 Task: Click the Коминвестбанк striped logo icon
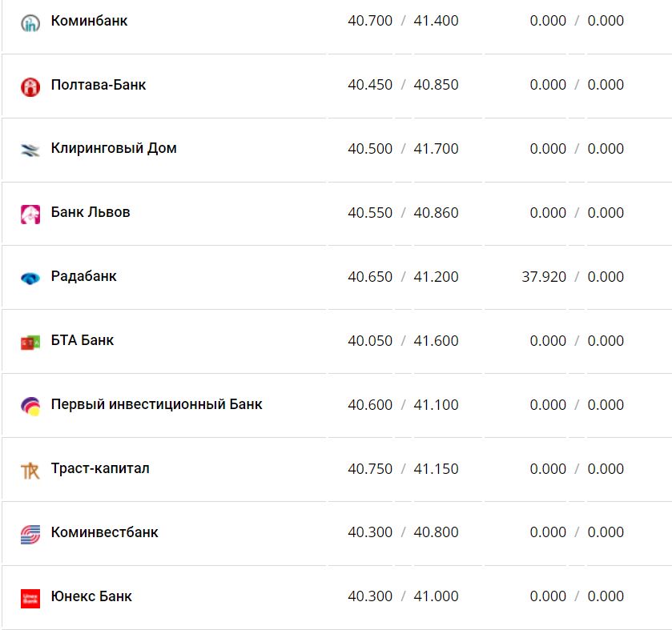click(30, 534)
